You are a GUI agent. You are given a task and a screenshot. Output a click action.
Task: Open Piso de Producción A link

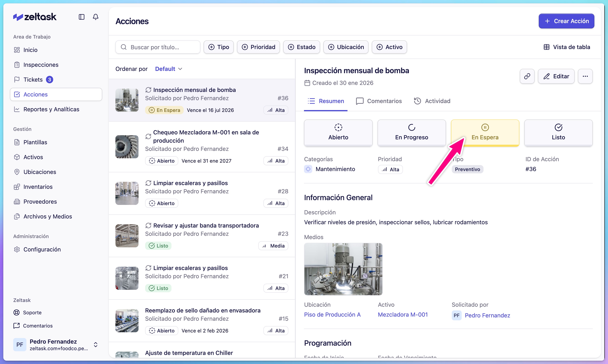click(x=332, y=315)
